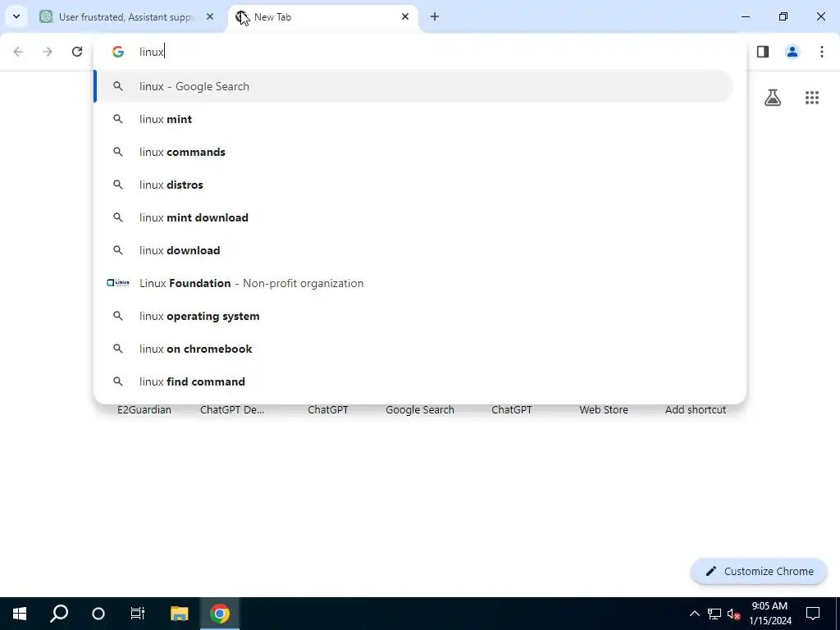
Task: Close the New Tab tab
Action: [x=405, y=16]
